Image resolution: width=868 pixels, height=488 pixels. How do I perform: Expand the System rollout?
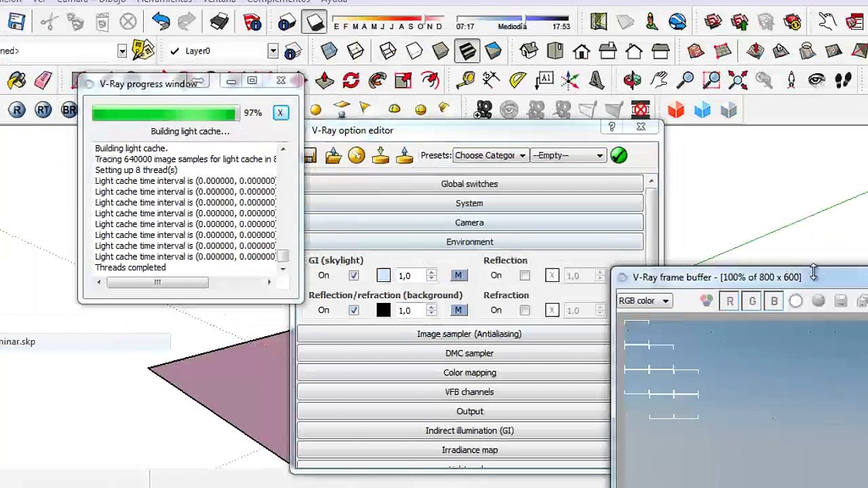469,203
